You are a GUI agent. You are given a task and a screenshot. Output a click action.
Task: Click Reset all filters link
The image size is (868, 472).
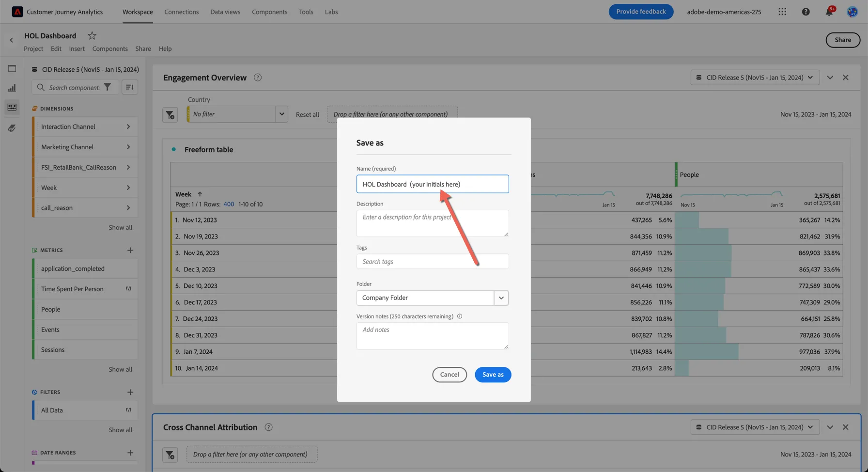(308, 115)
